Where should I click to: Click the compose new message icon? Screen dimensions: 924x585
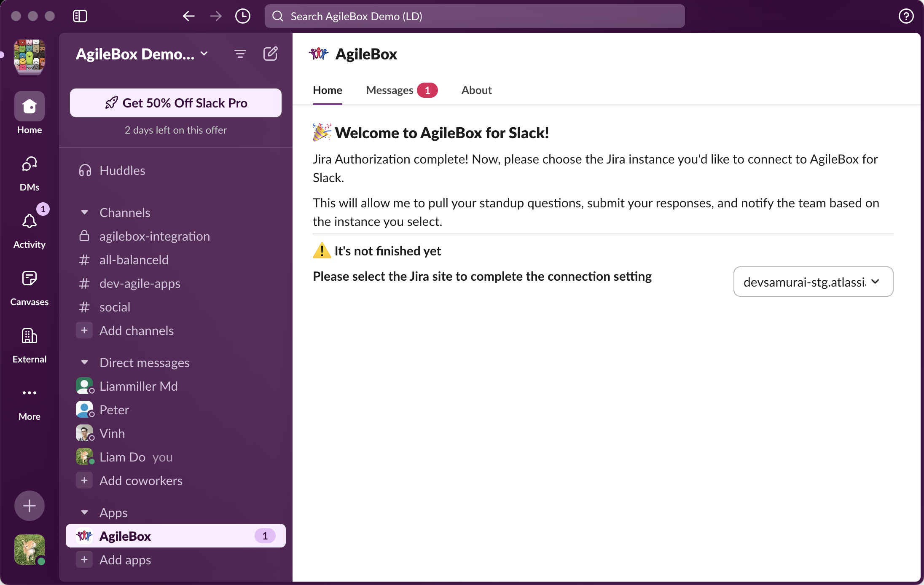[x=270, y=54]
